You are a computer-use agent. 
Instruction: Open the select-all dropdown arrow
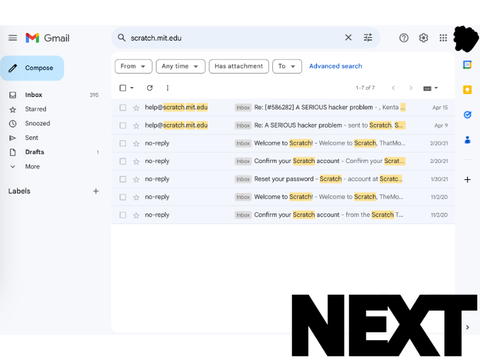132,88
